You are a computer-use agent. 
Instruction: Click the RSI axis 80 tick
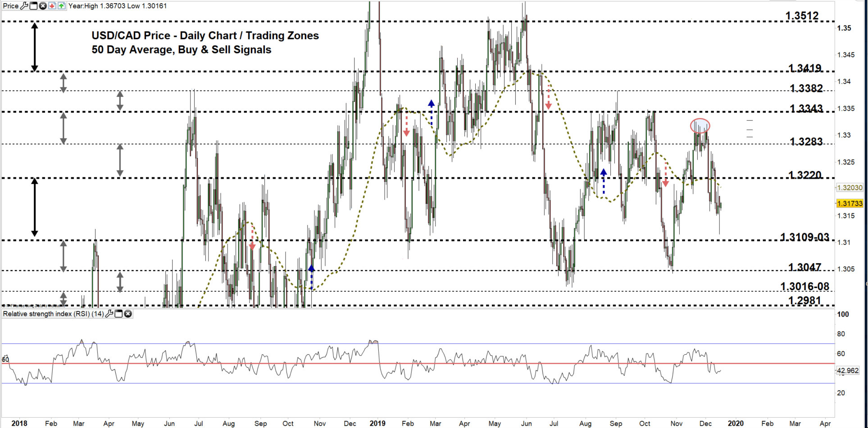(x=841, y=334)
